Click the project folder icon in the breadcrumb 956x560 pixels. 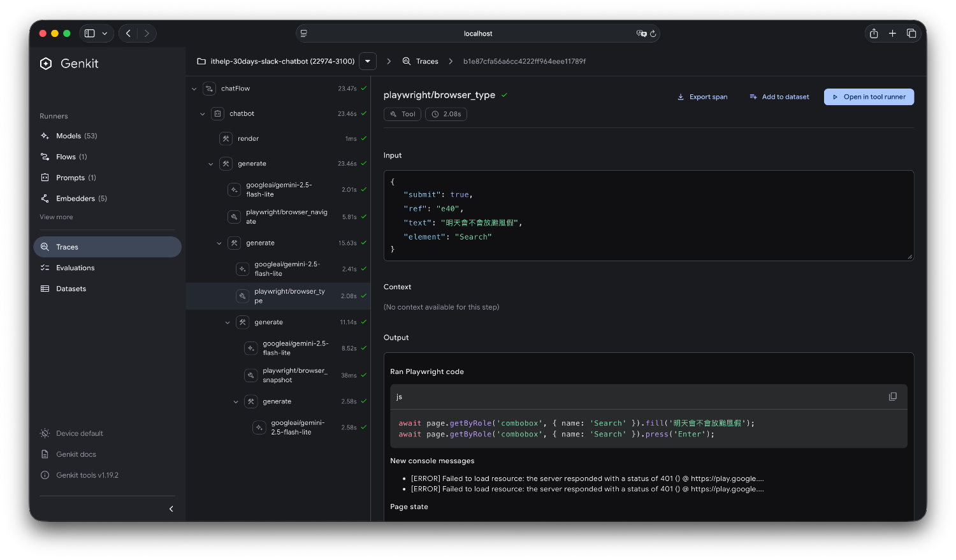click(x=201, y=61)
